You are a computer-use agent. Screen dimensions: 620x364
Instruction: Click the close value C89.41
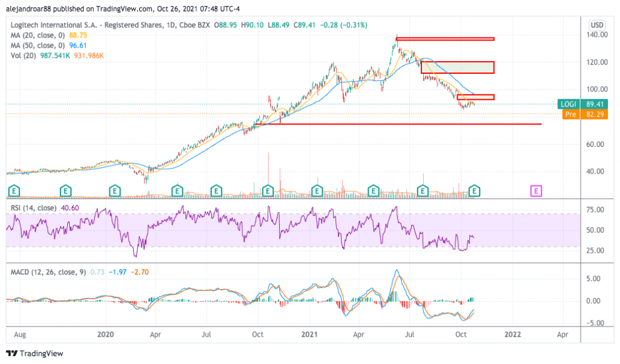point(305,25)
